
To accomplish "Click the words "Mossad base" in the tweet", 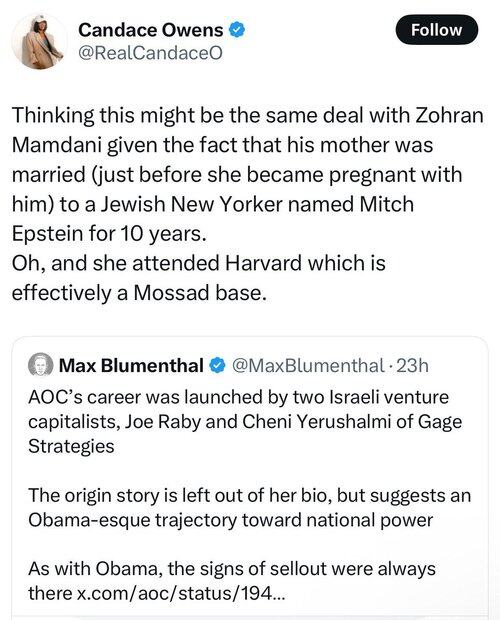I will [x=198, y=293].
